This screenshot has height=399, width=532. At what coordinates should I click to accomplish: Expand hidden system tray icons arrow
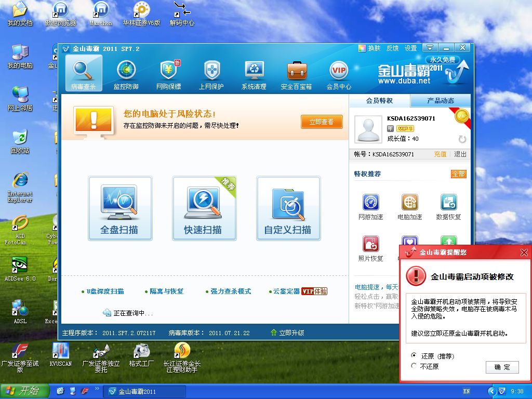pos(491,391)
